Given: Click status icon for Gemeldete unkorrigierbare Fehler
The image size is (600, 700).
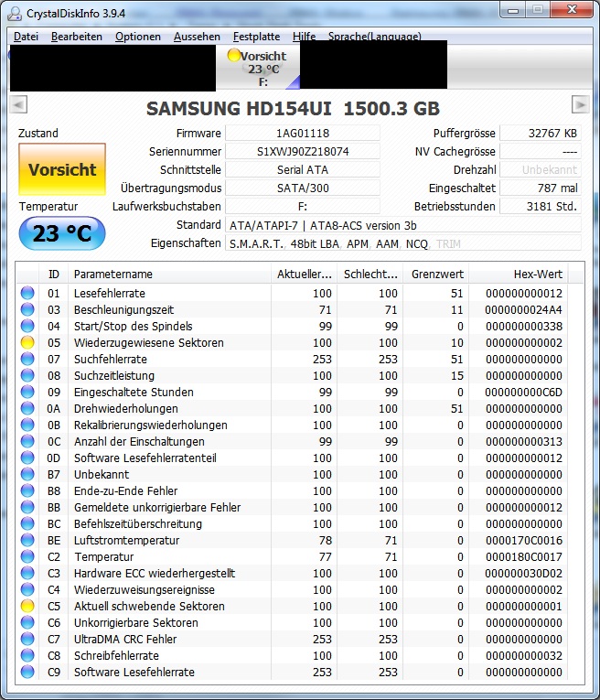Looking at the screenshot, I should pyautogui.click(x=27, y=507).
